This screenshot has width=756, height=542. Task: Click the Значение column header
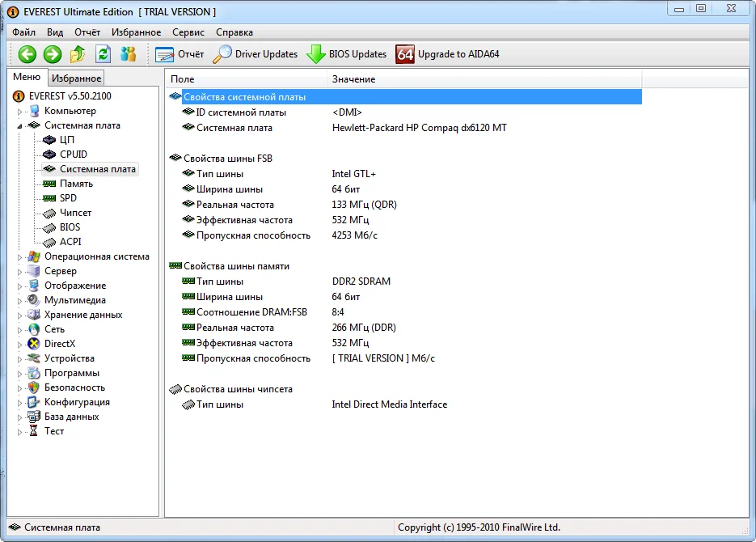pos(353,79)
